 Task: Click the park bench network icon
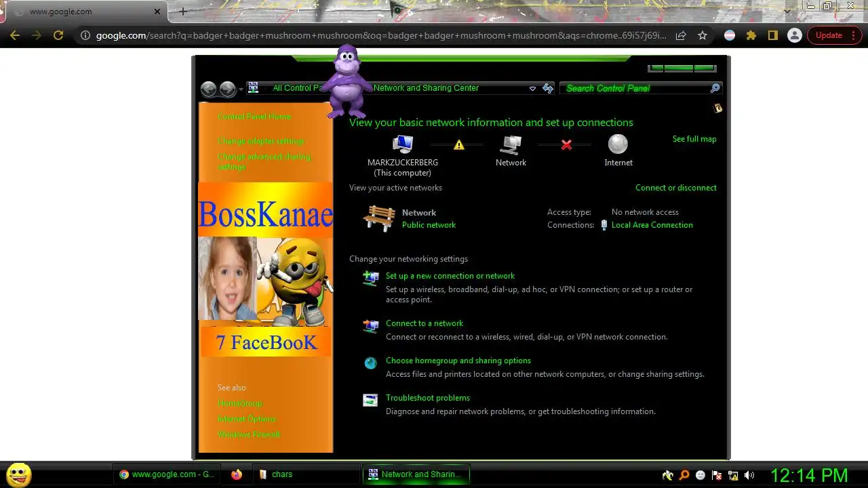coord(379,218)
